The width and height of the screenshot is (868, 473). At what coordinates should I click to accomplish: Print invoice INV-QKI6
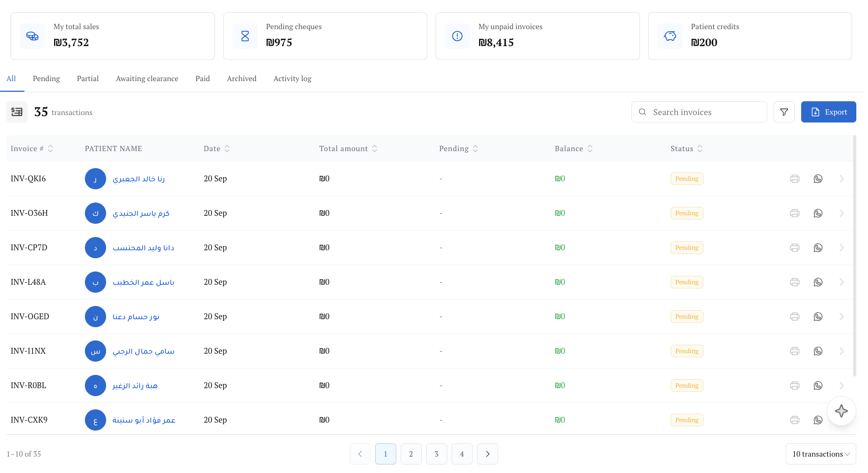pos(794,179)
